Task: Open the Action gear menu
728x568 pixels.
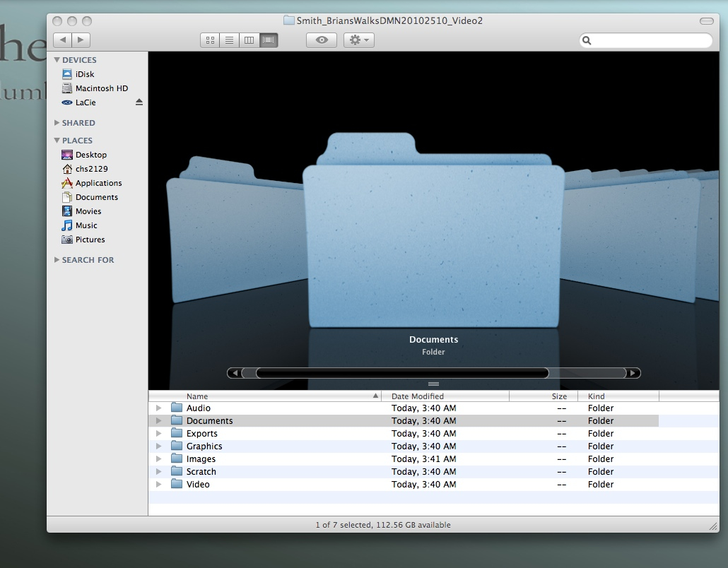Action: (358, 40)
